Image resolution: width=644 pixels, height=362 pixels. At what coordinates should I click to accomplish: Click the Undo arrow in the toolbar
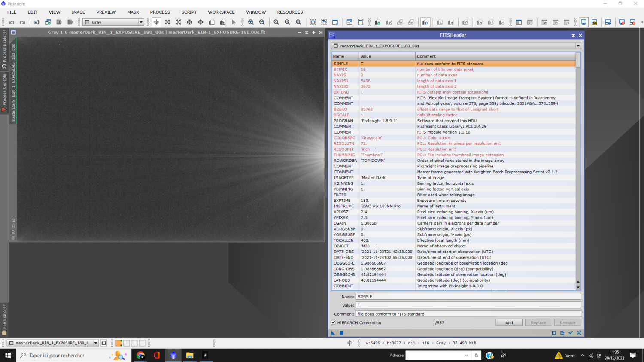click(12, 22)
